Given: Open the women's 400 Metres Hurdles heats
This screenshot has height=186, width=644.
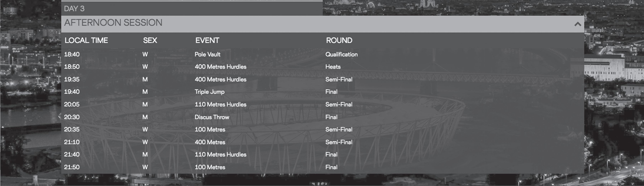Looking at the screenshot, I should click(221, 67).
